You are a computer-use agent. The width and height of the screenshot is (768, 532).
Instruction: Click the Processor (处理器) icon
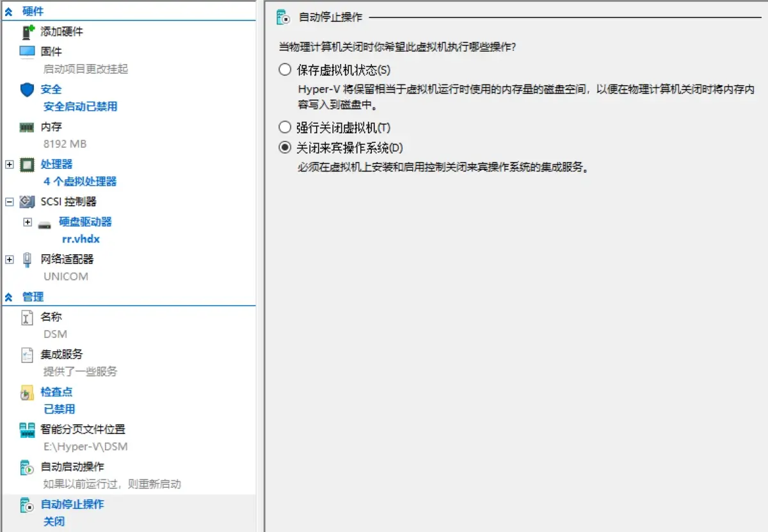coord(27,165)
